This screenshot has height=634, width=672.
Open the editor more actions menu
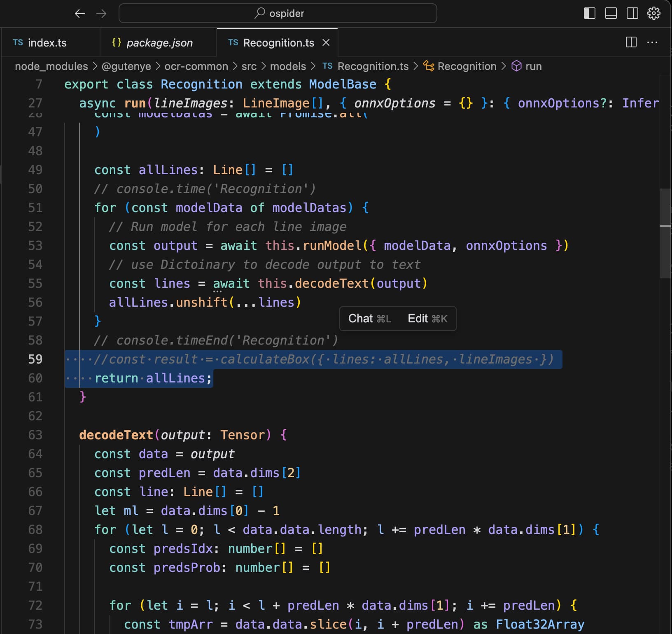(x=652, y=42)
